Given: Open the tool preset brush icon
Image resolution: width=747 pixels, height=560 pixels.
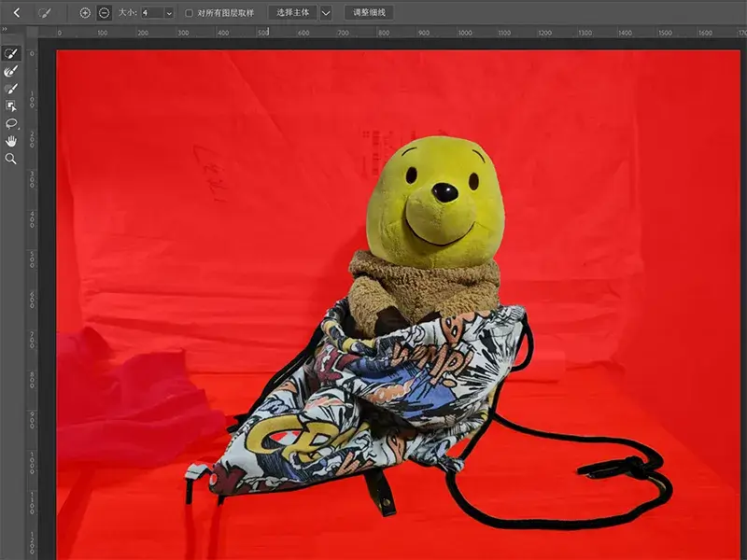Looking at the screenshot, I should click(44, 13).
